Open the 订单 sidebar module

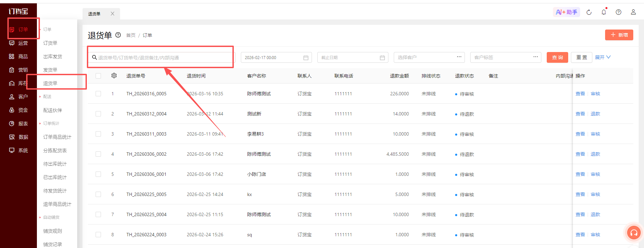[19, 30]
